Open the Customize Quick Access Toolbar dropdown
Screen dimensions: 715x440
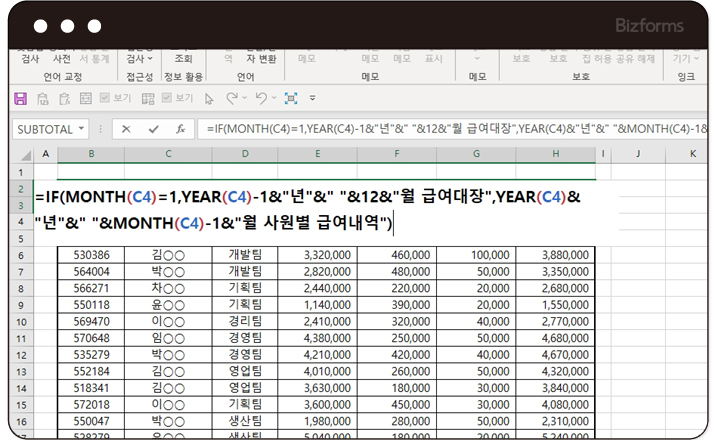(x=313, y=98)
